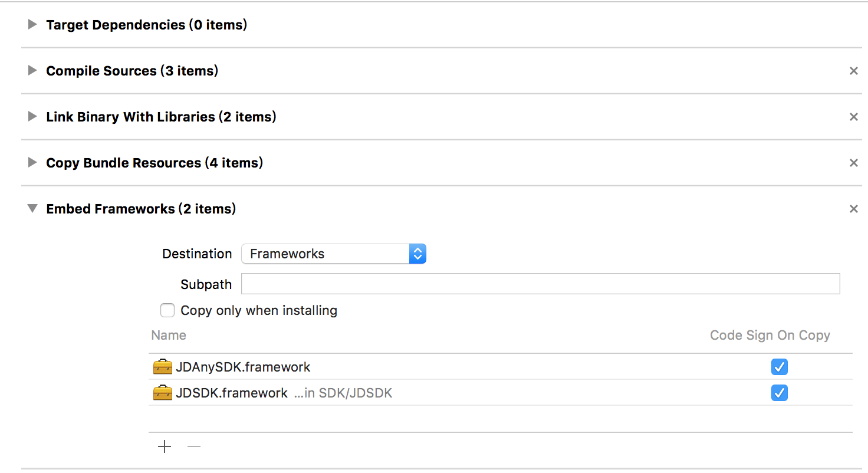Add a framework with the plus button
This screenshot has width=868, height=473.
(165, 447)
